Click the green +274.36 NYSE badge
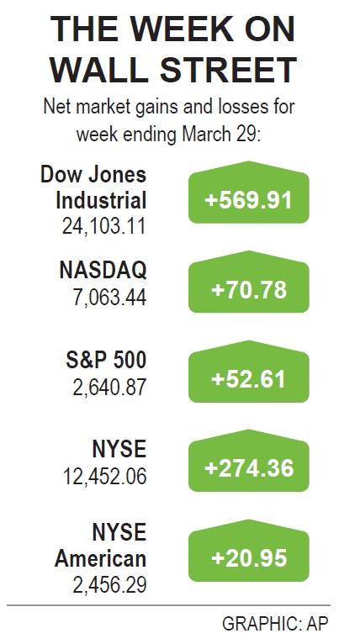 click(x=249, y=461)
